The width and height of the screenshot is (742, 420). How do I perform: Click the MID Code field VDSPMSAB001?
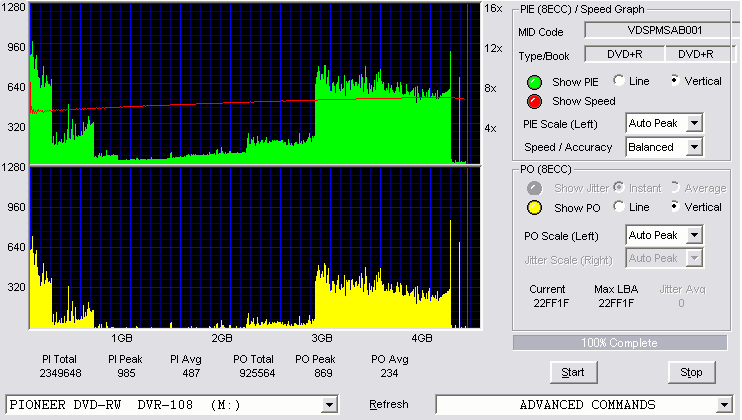coord(662,30)
